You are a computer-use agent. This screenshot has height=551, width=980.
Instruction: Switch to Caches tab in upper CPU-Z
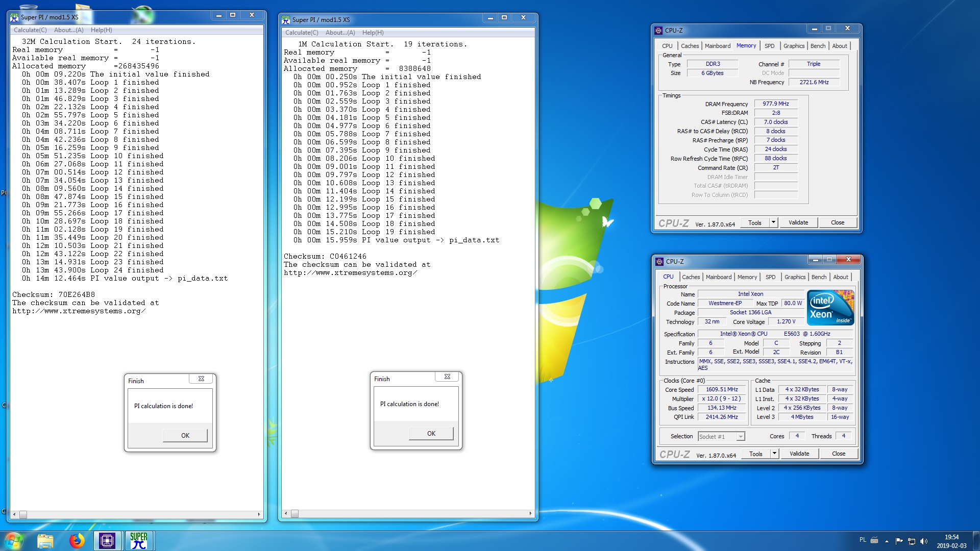coord(690,46)
